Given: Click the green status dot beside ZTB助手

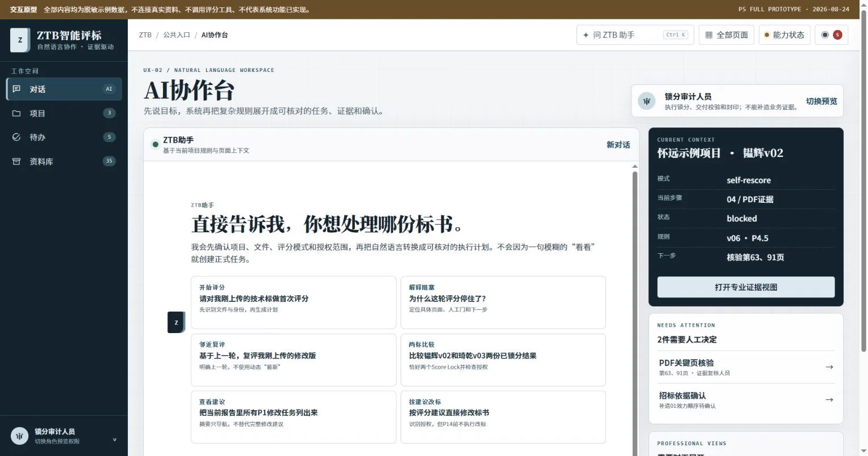Looking at the screenshot, I should pos(155,144).
